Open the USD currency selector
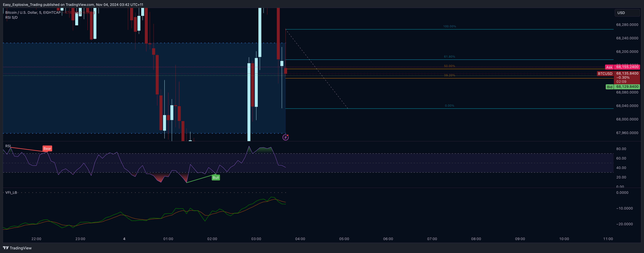Image resolution: width=644 pixels, height=253 pixels. [627, 13]
